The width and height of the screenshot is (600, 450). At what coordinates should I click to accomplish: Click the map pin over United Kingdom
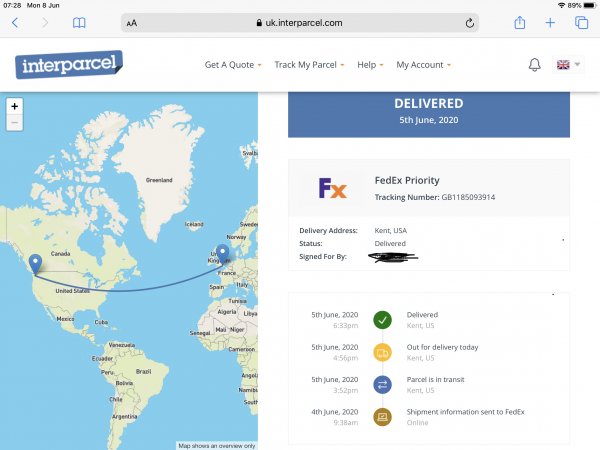pyautogui.click(x=222, y=254)
